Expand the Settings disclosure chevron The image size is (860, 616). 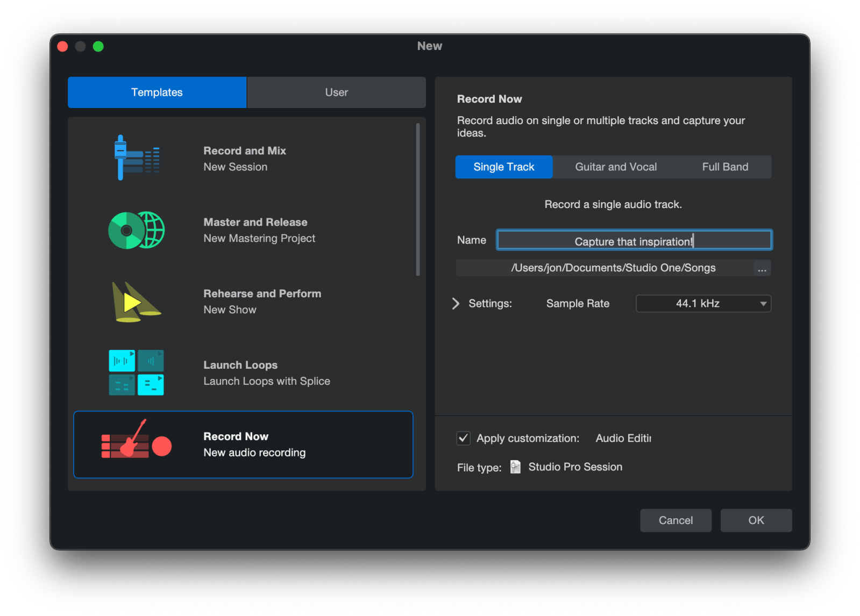click(x=456, y=304)
